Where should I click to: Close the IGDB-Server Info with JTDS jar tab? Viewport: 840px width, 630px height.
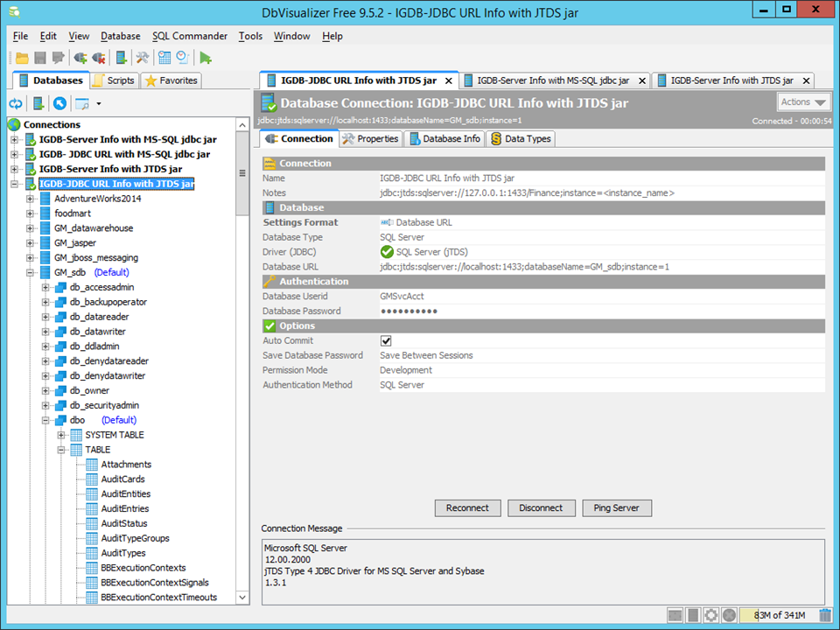click(806, 80)
